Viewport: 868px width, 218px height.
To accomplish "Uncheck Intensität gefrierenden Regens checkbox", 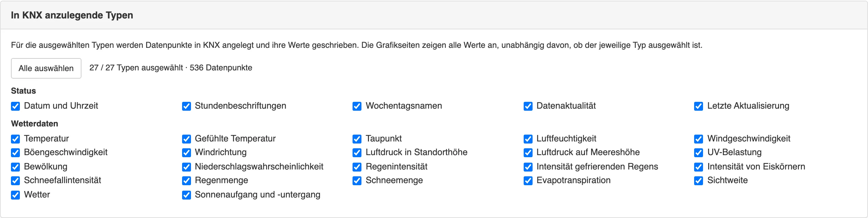I will point(528,167).
